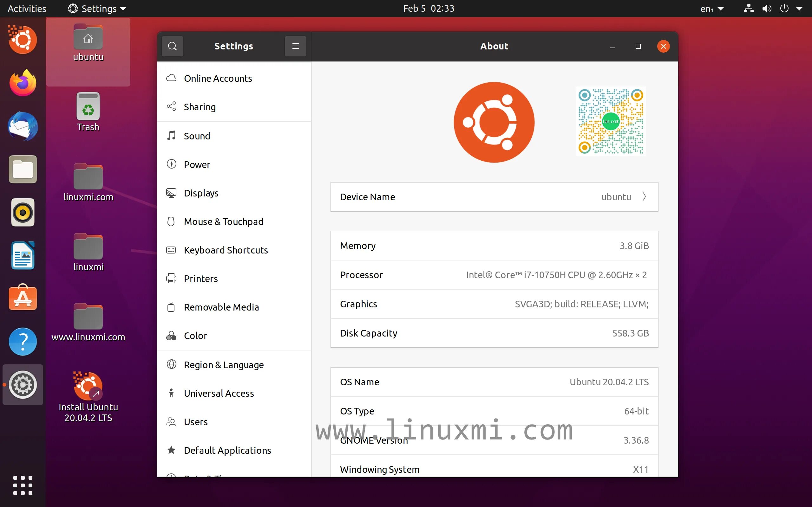Select Region & Language in sidebar
This screenshot has width=812, height=507.
coord(224,364)
